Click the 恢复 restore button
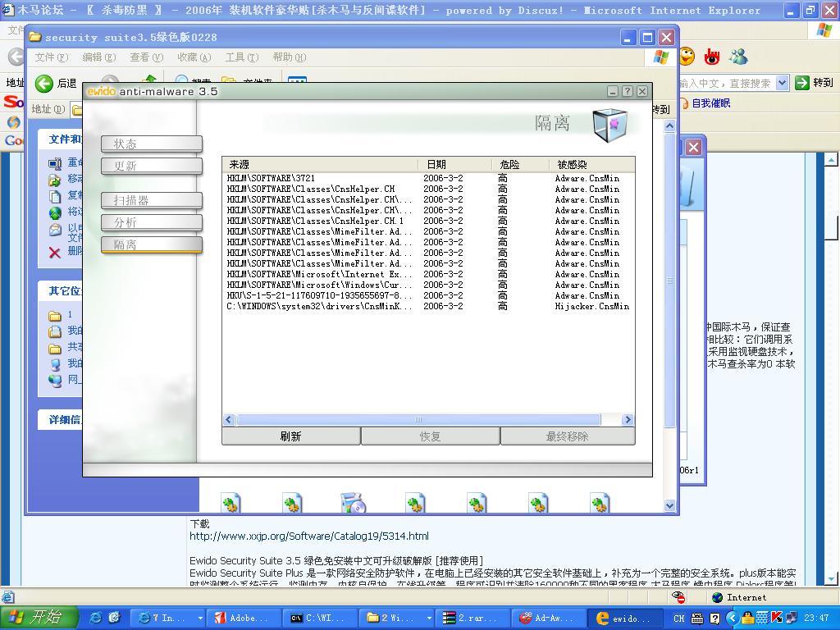This screenshot has height=630, width=840. pos(430,436)
